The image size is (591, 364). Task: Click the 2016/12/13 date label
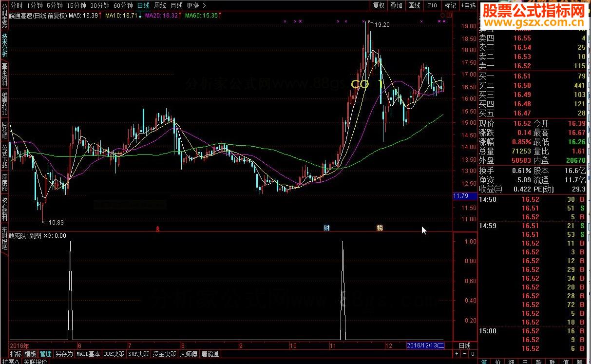(x=425, y=345)
